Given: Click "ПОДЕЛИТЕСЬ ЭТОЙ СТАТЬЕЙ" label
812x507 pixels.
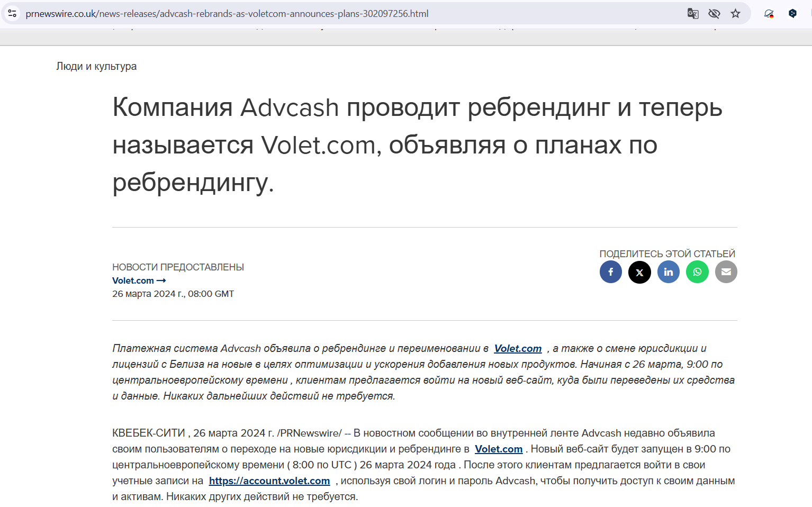Looking at the screenshot, I should click(667, 253).
